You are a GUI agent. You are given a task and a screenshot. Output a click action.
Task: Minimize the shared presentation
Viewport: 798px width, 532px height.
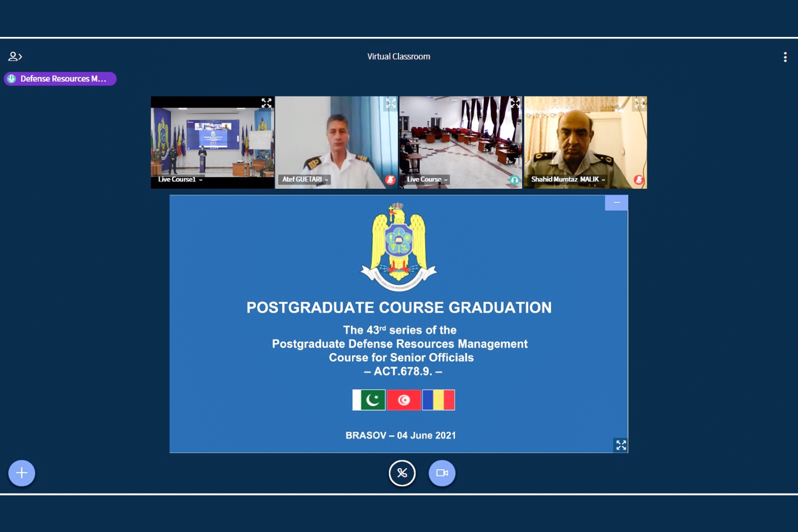[616, 202]
